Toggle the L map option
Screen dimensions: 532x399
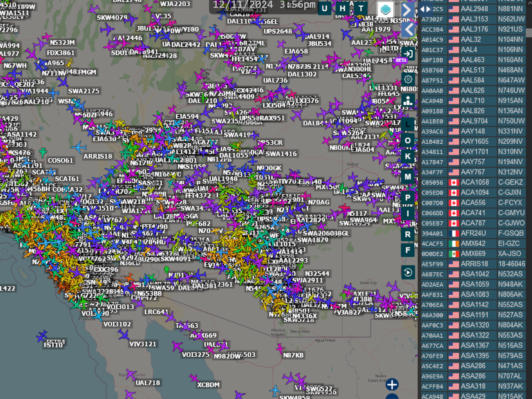tap(408, 124)
